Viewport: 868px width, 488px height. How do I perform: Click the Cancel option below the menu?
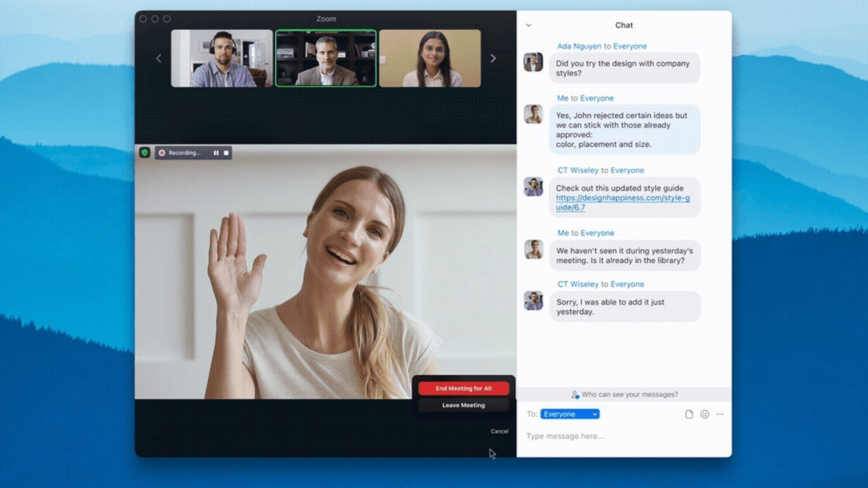tap(499, 431)
